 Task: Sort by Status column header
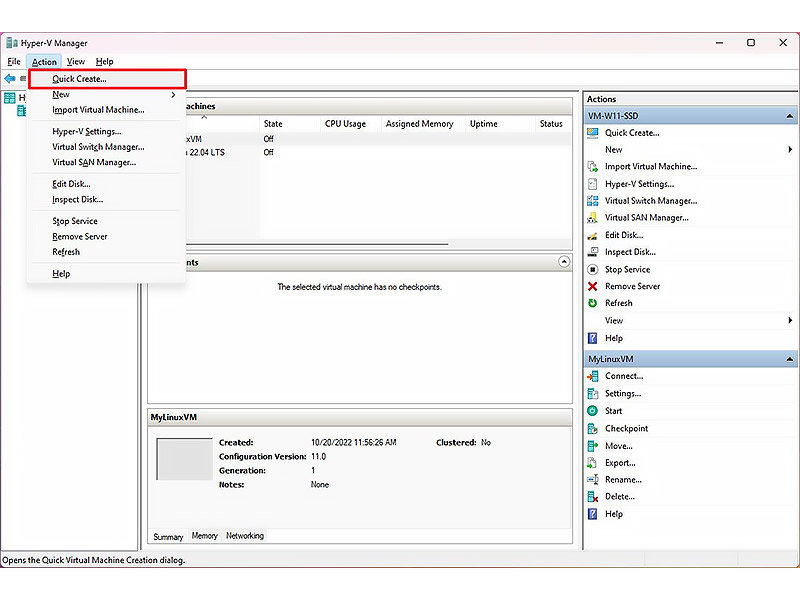tap(554, 123)
